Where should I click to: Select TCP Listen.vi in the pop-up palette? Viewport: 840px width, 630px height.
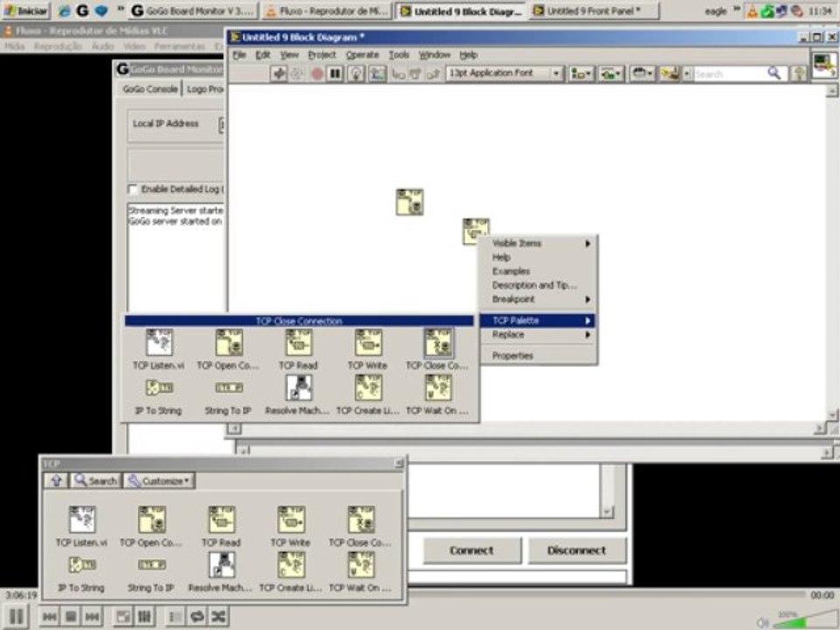tap(158, 349)
